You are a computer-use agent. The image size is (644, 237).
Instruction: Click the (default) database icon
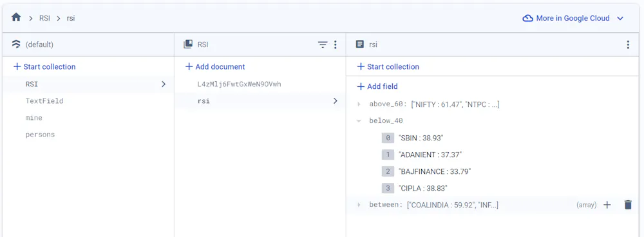point(17,44)
